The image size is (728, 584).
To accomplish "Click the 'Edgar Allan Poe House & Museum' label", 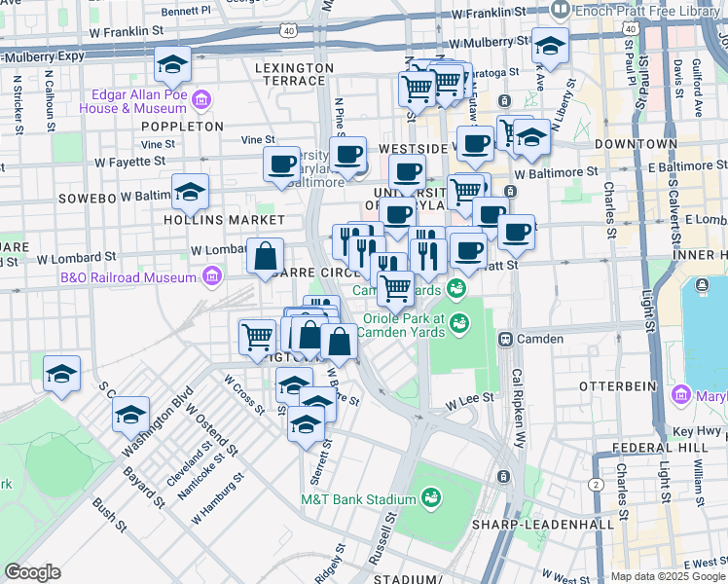I will pyautogui.click(x=133, y=101).
